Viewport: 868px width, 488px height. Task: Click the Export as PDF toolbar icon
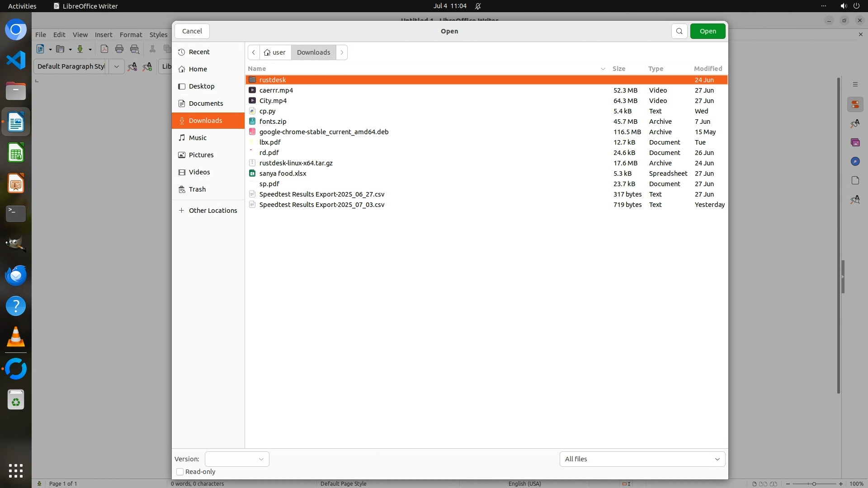[104, 49]
